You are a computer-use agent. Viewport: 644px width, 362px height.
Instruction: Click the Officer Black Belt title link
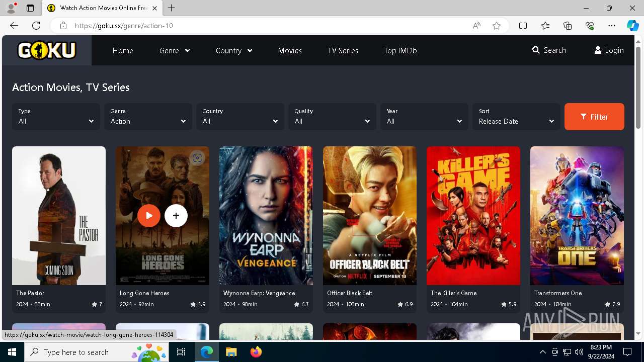[350, 293]
